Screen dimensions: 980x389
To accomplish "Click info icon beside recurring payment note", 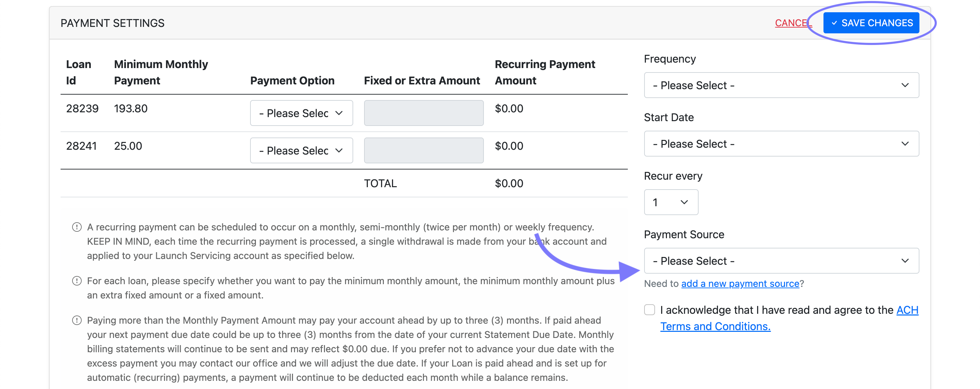I will [x=77, y=227].
